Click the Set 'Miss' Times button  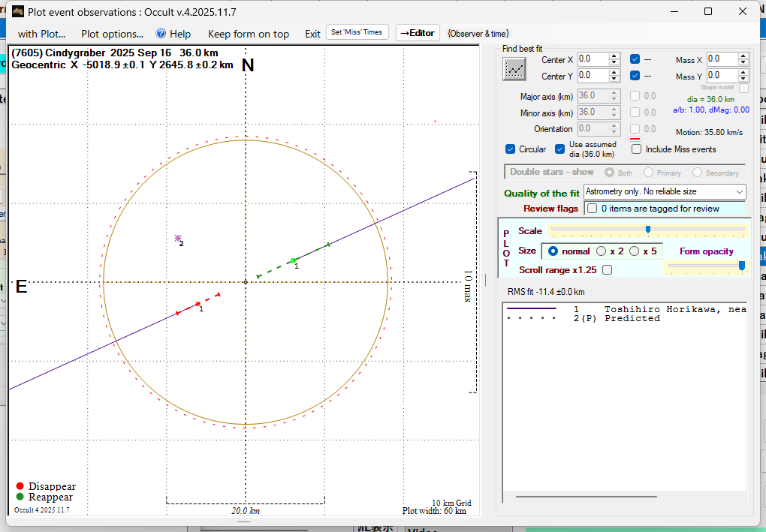tap(357, 32)
